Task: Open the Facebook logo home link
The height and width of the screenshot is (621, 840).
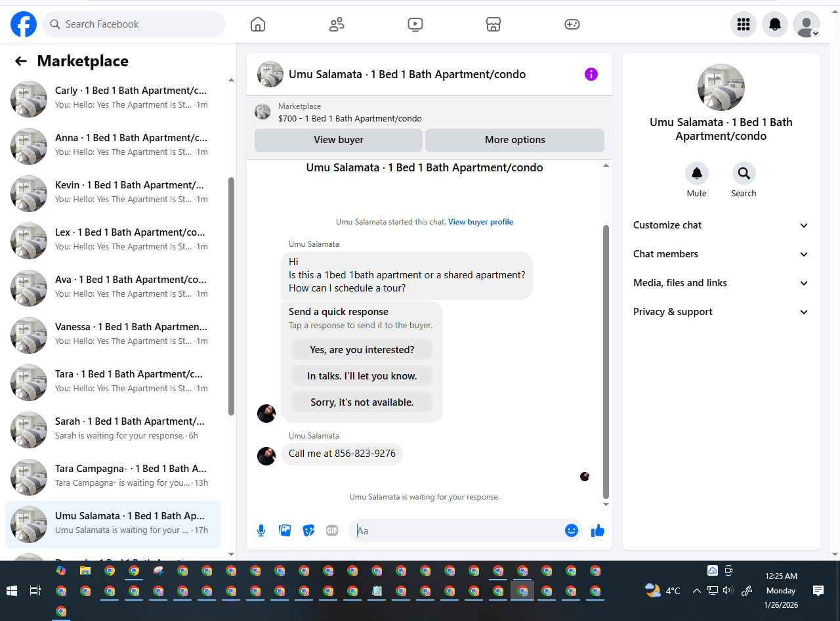Action: tap(24, 24)
